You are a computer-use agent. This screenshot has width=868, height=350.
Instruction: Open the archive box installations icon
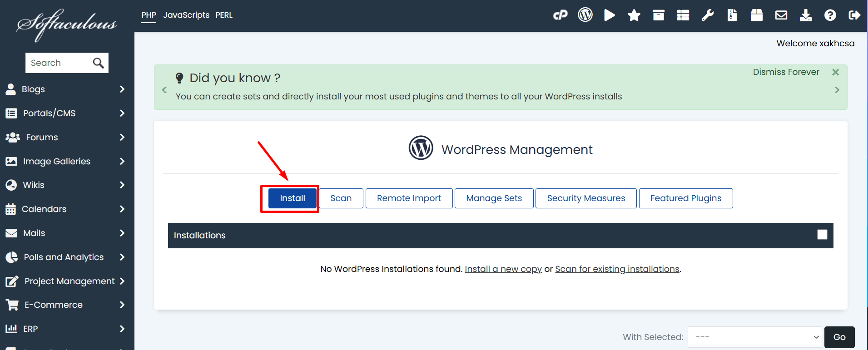click(659, 15)
